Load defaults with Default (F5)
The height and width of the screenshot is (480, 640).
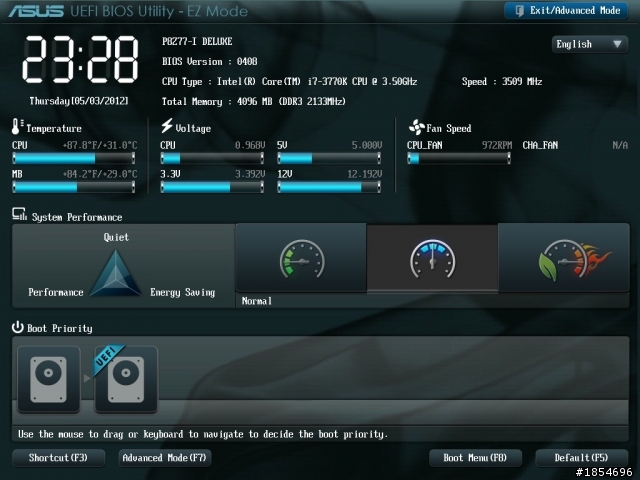click(581, 458)
